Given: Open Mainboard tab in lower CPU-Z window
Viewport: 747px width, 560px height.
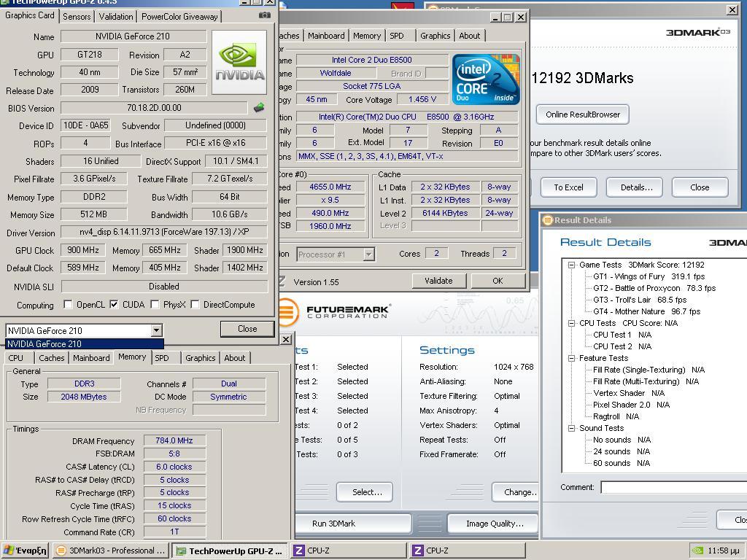Looking at the screenshot, I should click(x=91, y=358).
